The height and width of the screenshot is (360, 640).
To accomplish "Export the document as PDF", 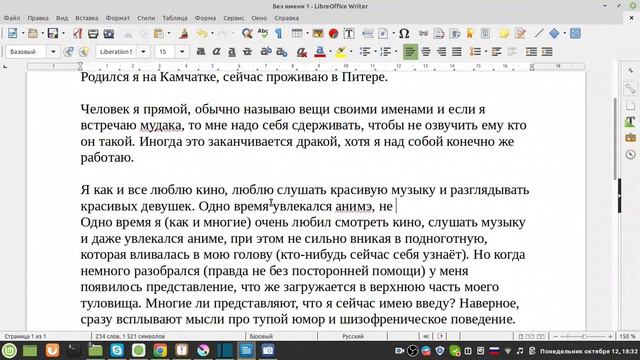I will tap(78, 33).
